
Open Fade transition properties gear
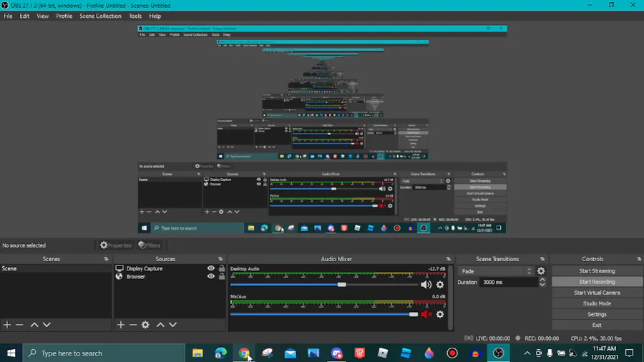541,271
